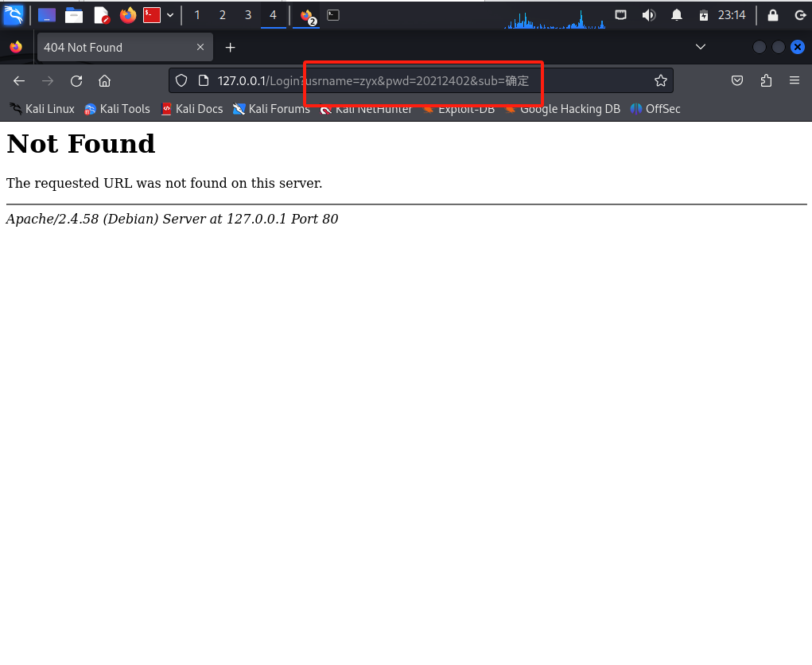Screen dimensions: 812x665
Task: Click the 23:14 clock
Action: 731,15
